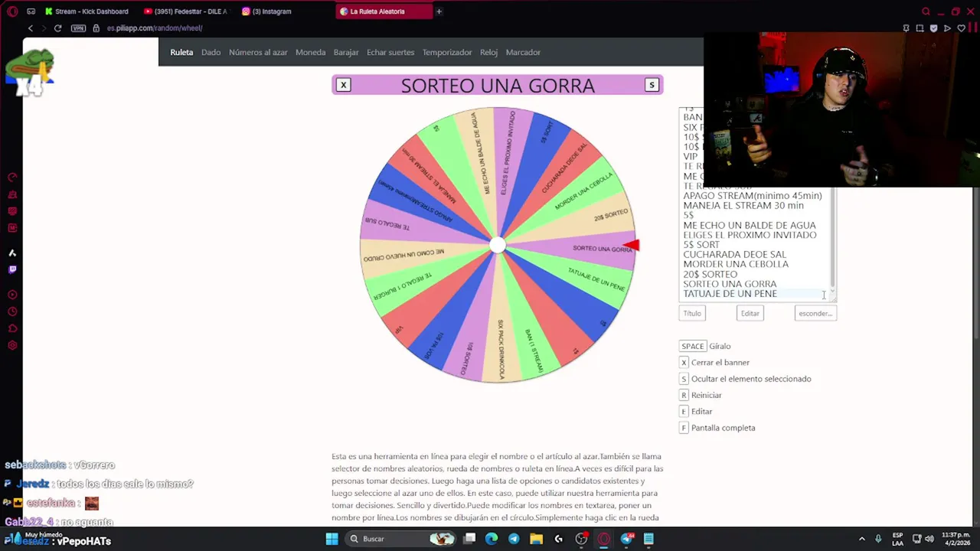Open the settings hexagon icon in sidebar
The image size is (980, 551).
pos(12,345)
